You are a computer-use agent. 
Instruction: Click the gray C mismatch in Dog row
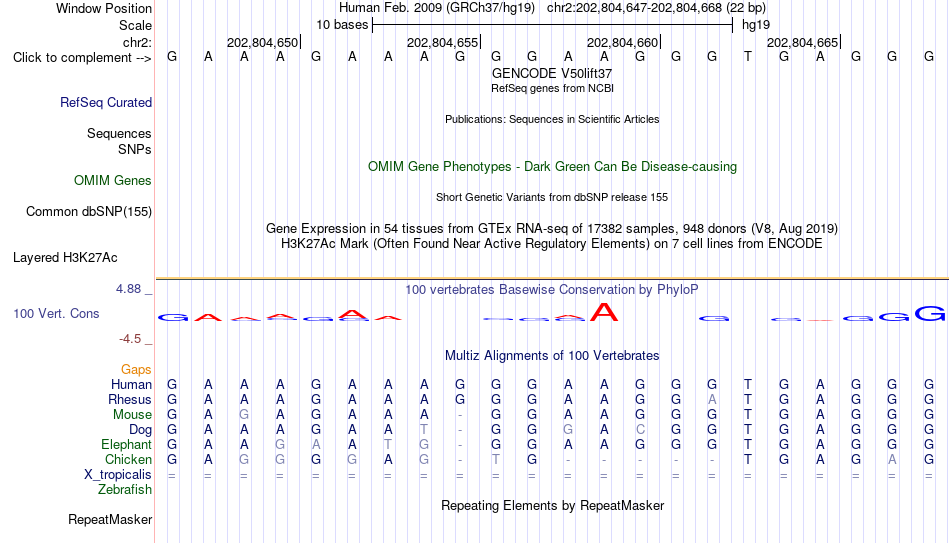click(x=640, y=430)
